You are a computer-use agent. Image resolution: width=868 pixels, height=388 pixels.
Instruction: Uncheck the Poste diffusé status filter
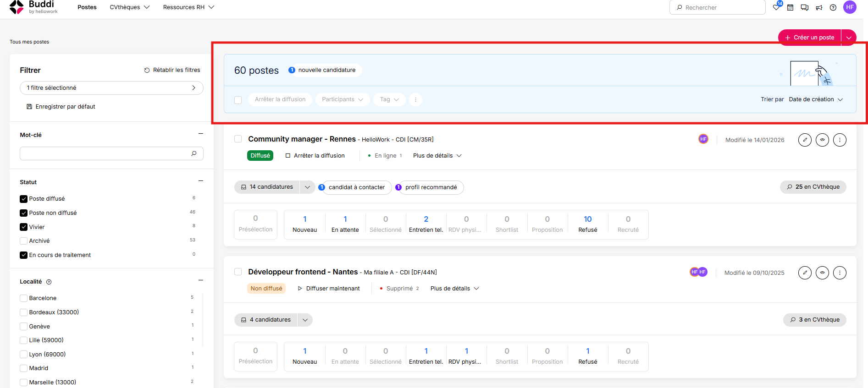tap(23, 199)
